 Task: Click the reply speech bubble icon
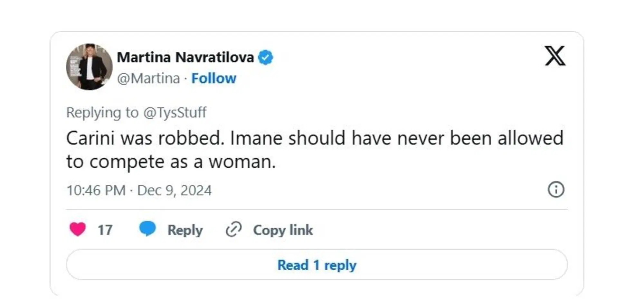coord(147,230)
